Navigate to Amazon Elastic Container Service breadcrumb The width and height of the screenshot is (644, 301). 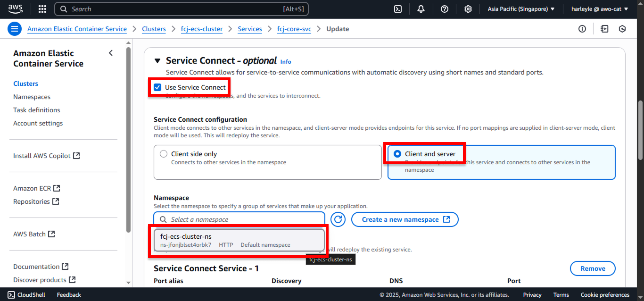[77, 29]
